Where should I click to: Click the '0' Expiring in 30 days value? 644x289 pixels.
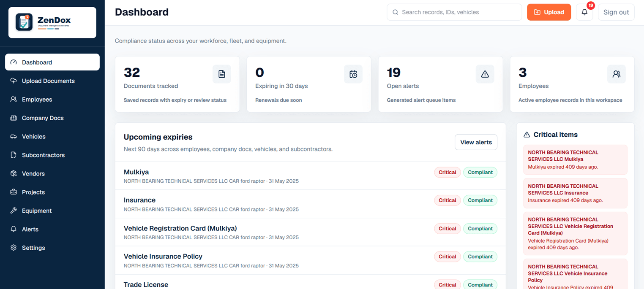pos(260,73)
